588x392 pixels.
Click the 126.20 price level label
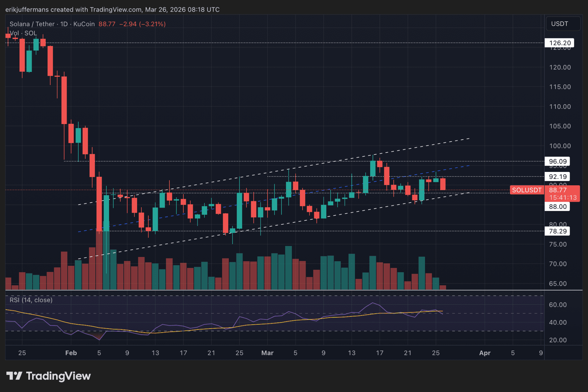pos(559,43)
